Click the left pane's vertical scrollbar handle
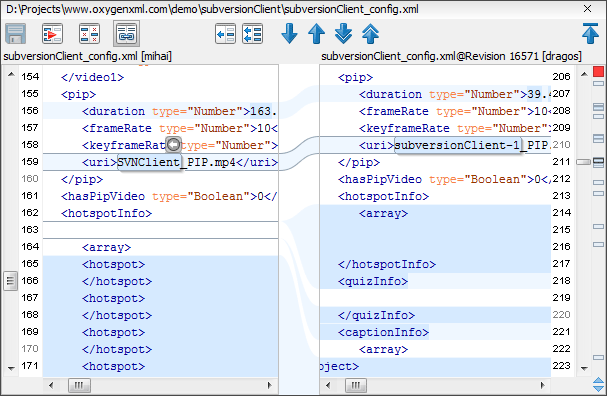Image resolution: width=607 pixels, height=396 pixels. click(x=10, y=281)
